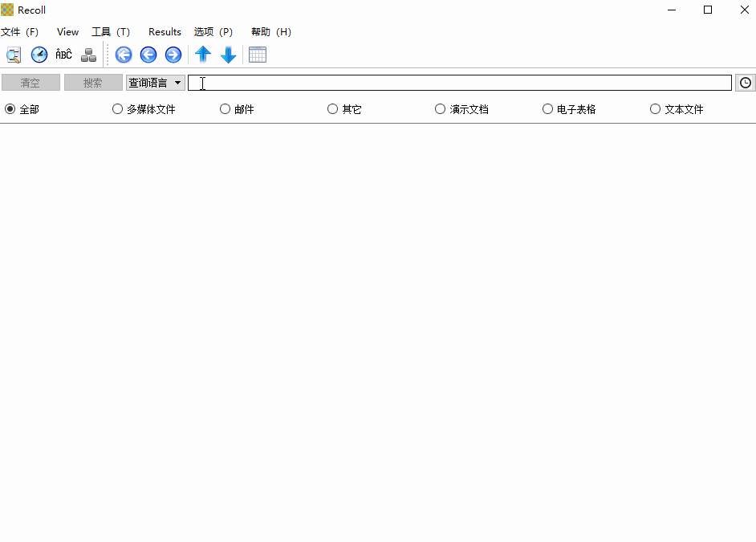The height and width of the screenshot is (542, 756).
Task: Open the document history clock icon
Action: coord(39,55)
